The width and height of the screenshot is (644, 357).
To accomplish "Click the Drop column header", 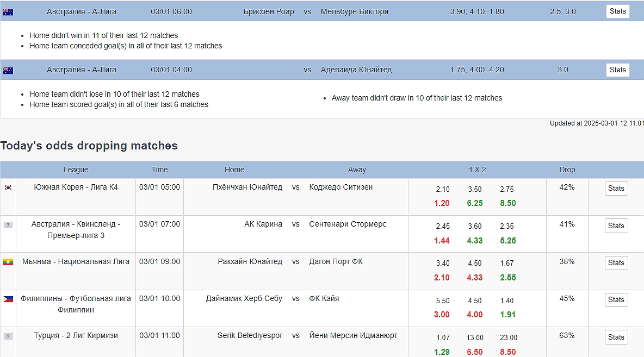I will (567, 170).
